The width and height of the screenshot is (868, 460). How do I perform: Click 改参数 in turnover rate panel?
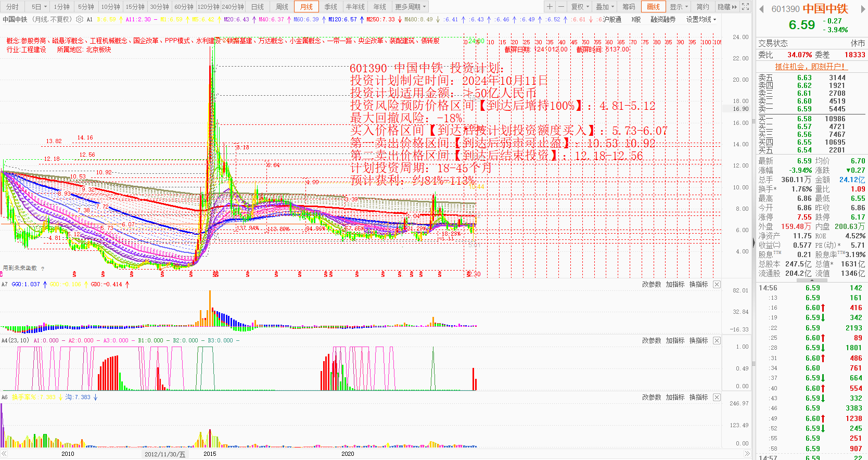point(652,397)
